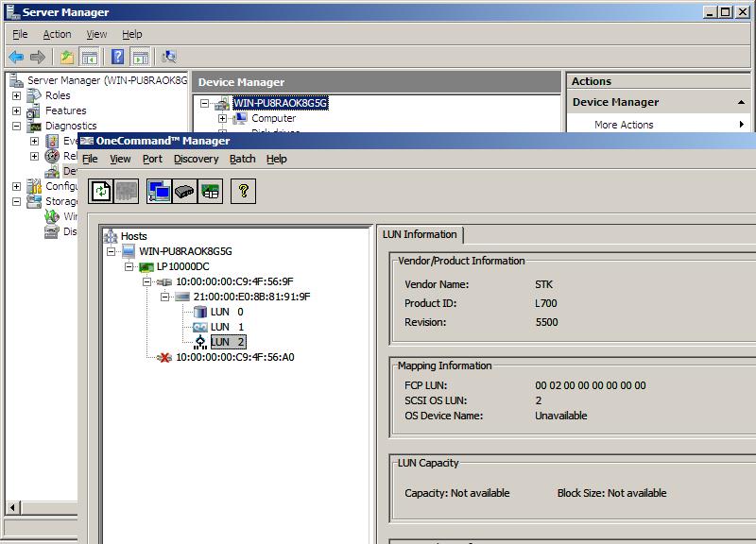The height and width of the screenshot is (544, 756).
Task: Click the Diagnostics icon in Server Manager
Action: 34,127
